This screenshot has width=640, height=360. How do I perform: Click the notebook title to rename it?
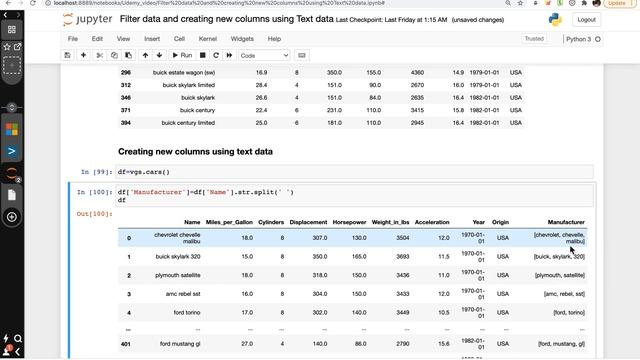(x=227, y=19)
